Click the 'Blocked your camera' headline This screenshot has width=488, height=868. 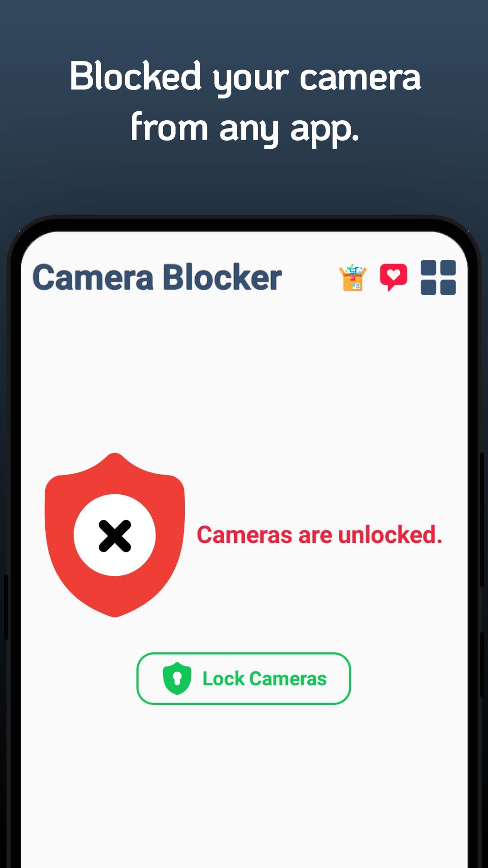coord(245,77)
